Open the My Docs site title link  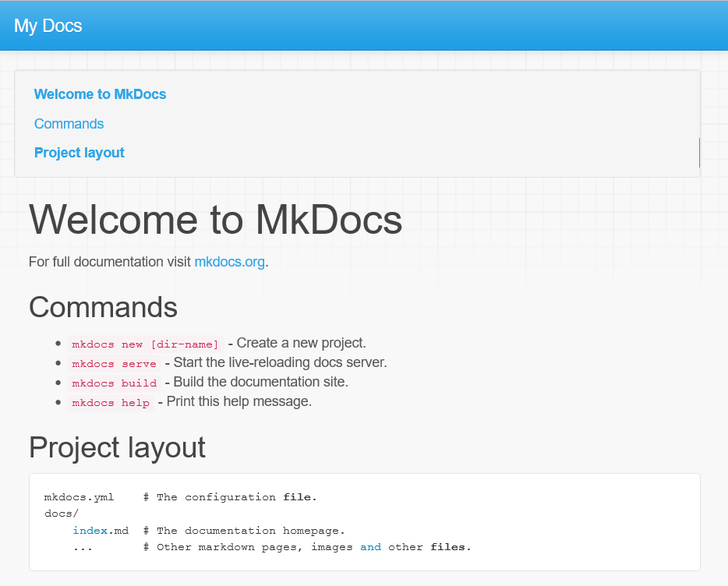[48, 26]
